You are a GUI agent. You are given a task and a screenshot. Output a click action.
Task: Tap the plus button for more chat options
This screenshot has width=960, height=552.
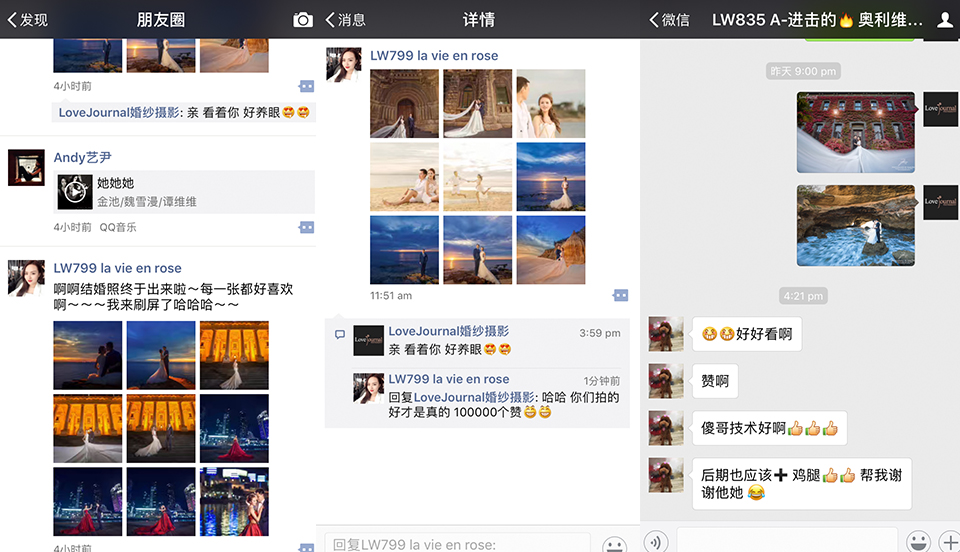pyautogui.click(x=949, y=542)
